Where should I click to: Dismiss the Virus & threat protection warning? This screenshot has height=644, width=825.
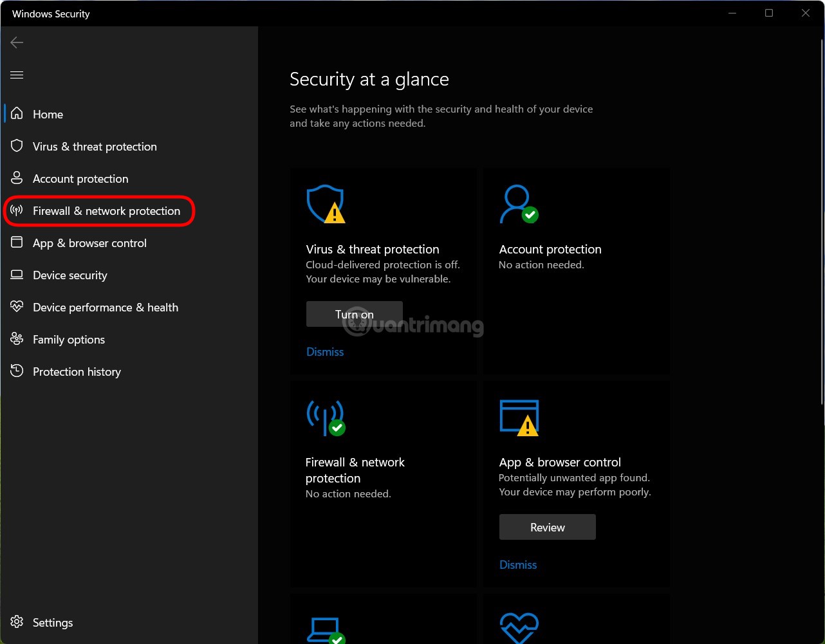[x=324, y=351]
